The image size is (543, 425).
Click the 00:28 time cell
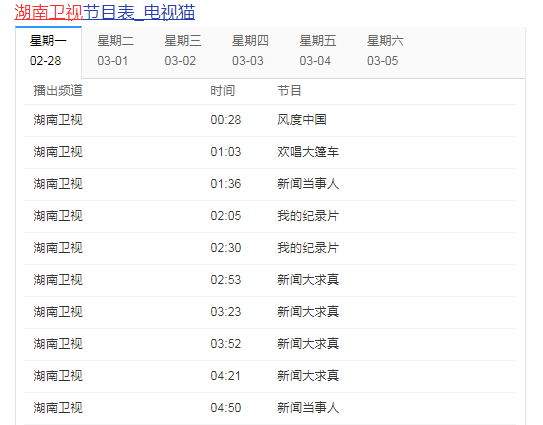[226, 120]
